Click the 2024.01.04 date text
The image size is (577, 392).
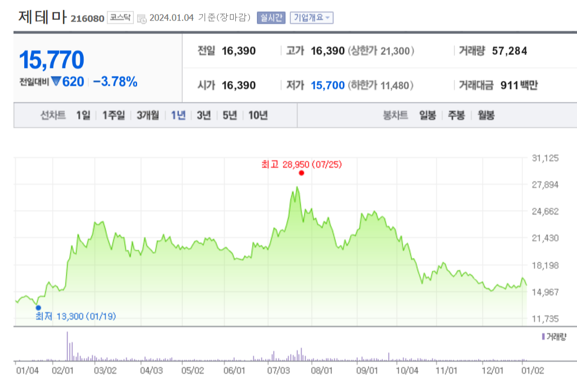[x=172, y=18]
